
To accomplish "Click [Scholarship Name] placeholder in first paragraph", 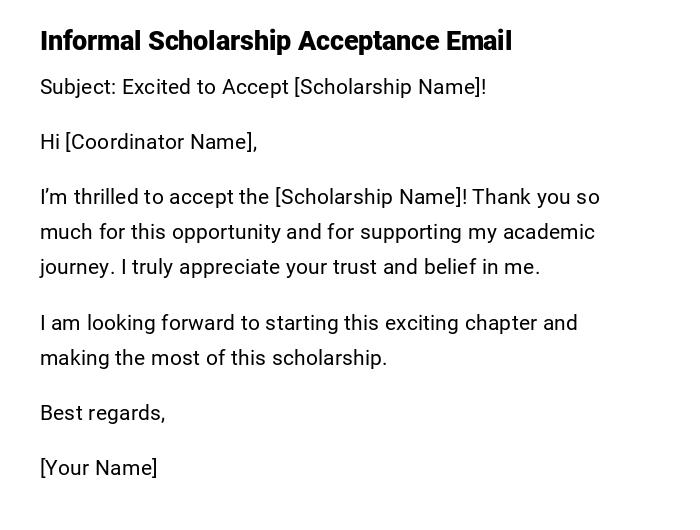I will tap(368, 197).
